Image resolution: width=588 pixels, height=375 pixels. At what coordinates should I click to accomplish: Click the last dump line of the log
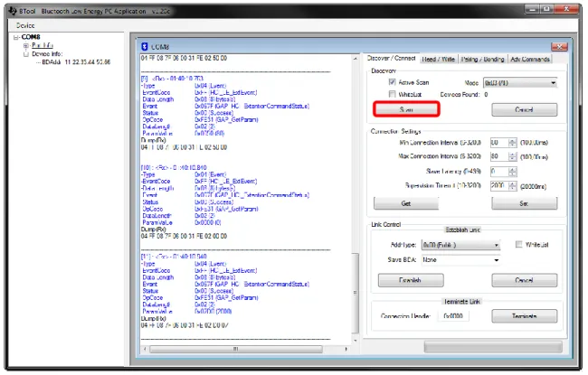(185, 325)
